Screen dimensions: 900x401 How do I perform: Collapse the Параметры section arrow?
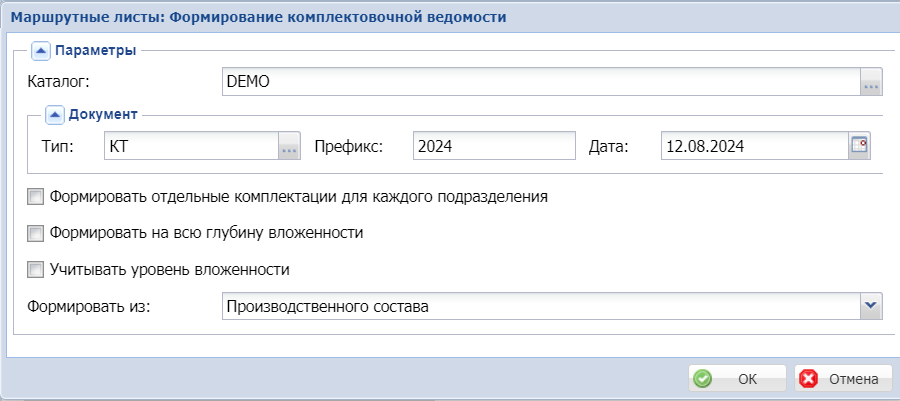[x=41, y=50]
